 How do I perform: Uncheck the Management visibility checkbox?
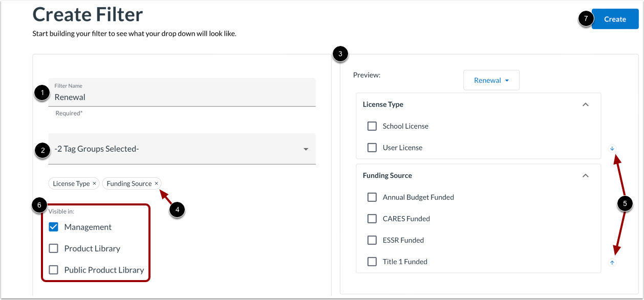pos(53,227)
